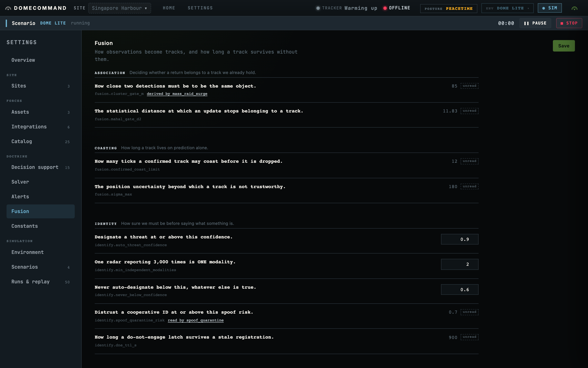Edit the auto threat confidence field 0.9

459,239
